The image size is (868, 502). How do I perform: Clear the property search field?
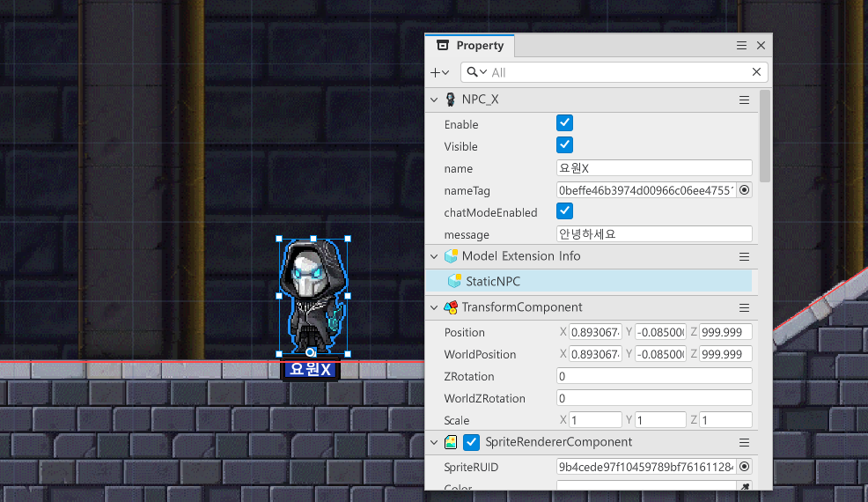click(x=756, y=72)
